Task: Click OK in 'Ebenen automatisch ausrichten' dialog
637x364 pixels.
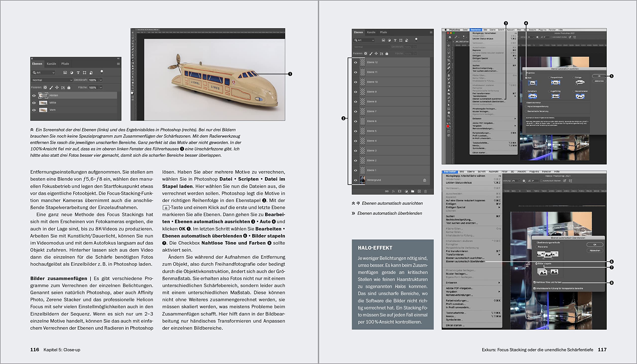Action: click(599, 76)
